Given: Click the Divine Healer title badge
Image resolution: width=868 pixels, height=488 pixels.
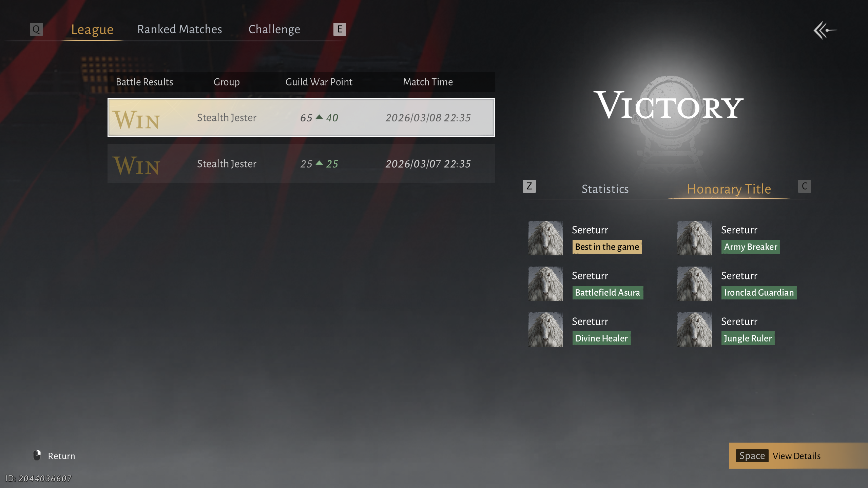Looking at the screenshot, I should [x=601, y=338].
